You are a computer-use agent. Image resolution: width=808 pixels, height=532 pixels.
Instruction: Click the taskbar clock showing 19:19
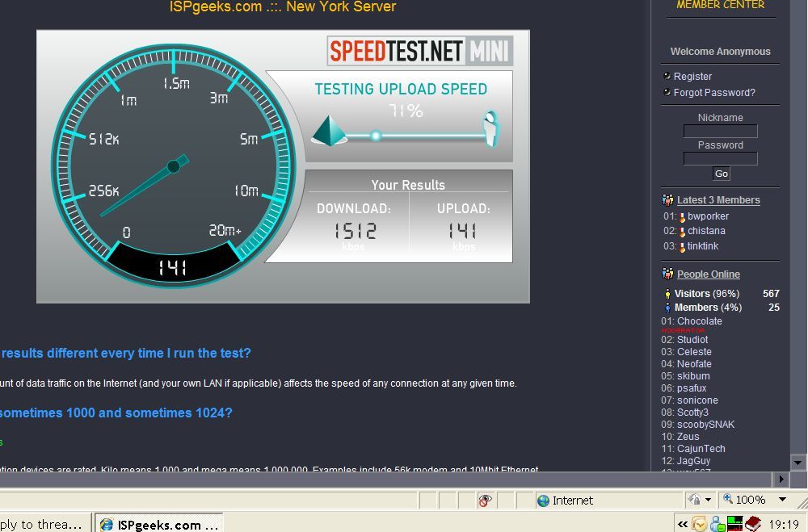(x=783, y=524)
